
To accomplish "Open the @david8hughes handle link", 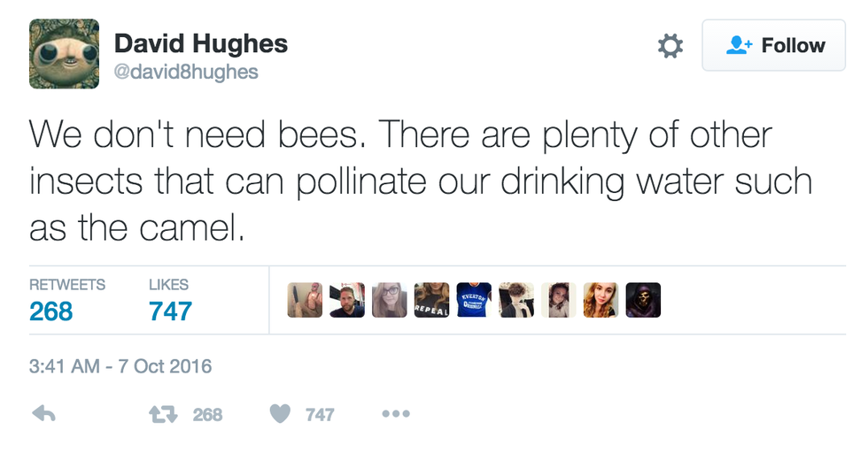I will click(x=186, y=72).
